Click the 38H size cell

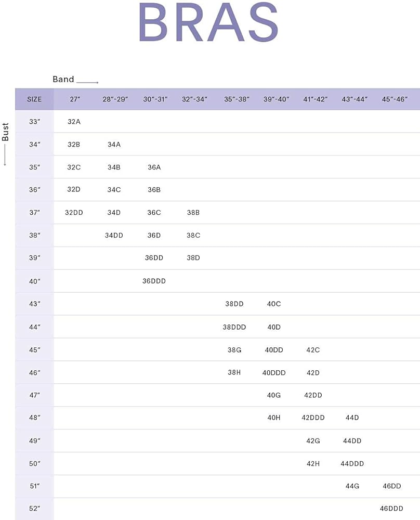point(234,373)
